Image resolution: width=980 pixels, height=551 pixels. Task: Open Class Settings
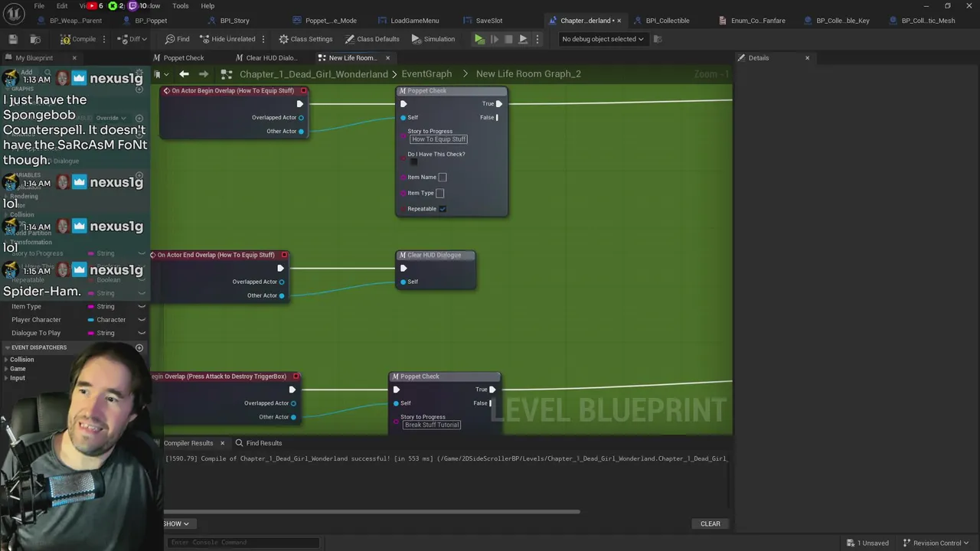coord(305,39)
